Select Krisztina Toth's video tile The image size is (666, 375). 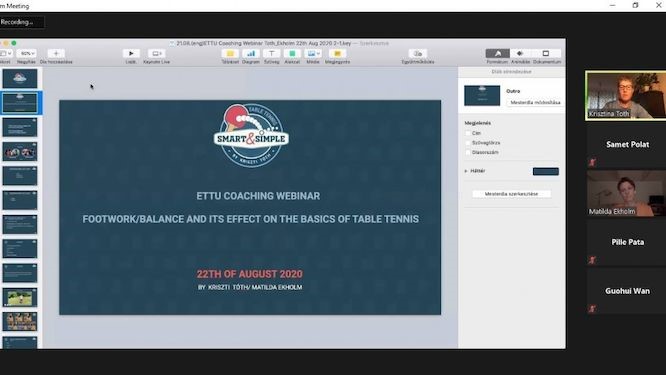[x=626, y=96]
